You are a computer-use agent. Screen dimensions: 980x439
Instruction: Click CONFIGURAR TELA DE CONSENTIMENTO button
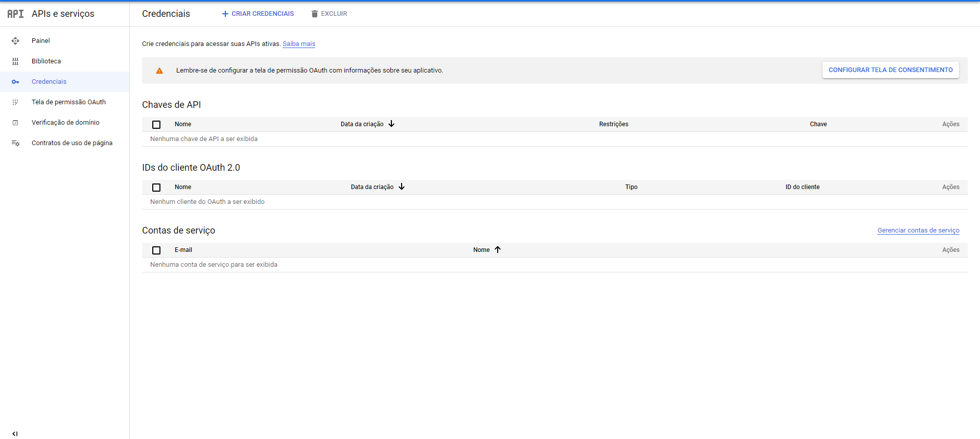[x=891, y=70]
